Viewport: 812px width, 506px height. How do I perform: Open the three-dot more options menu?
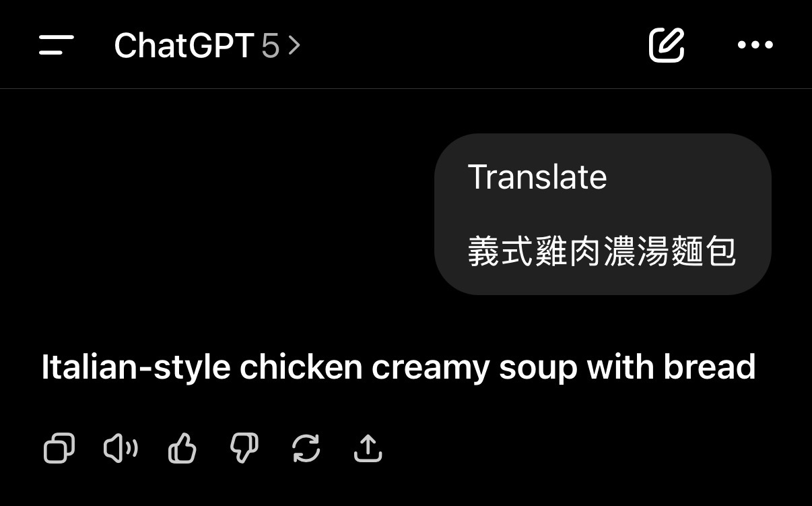tap(755, 45)
